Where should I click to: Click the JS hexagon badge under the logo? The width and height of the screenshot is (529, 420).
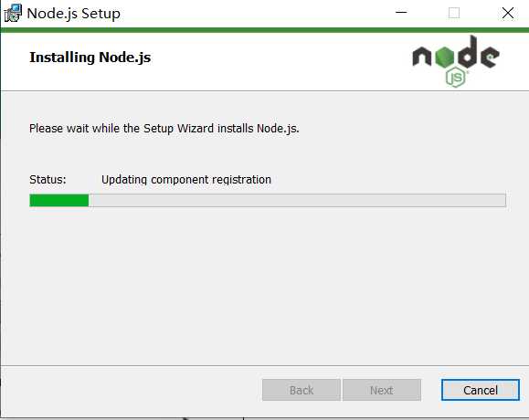[x=456, y=78]
